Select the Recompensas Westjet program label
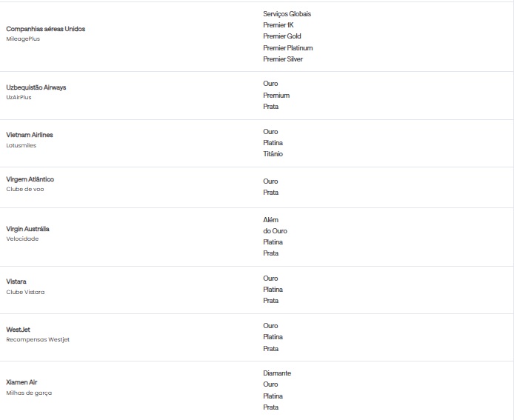The width and height of the screenshot is (514, 420). pyautogui.click(x=38, y=339)
